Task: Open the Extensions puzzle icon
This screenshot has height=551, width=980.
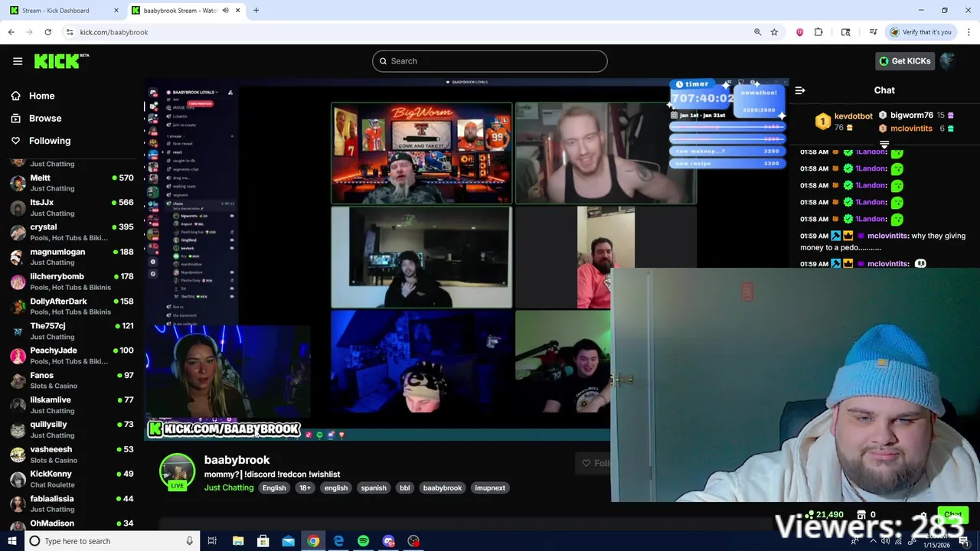Action: 818,32
